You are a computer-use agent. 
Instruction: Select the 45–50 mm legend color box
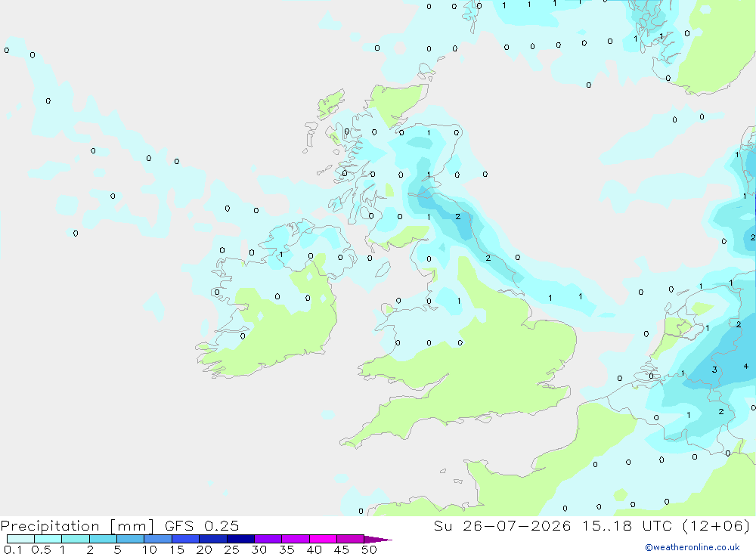pos(351,539)
